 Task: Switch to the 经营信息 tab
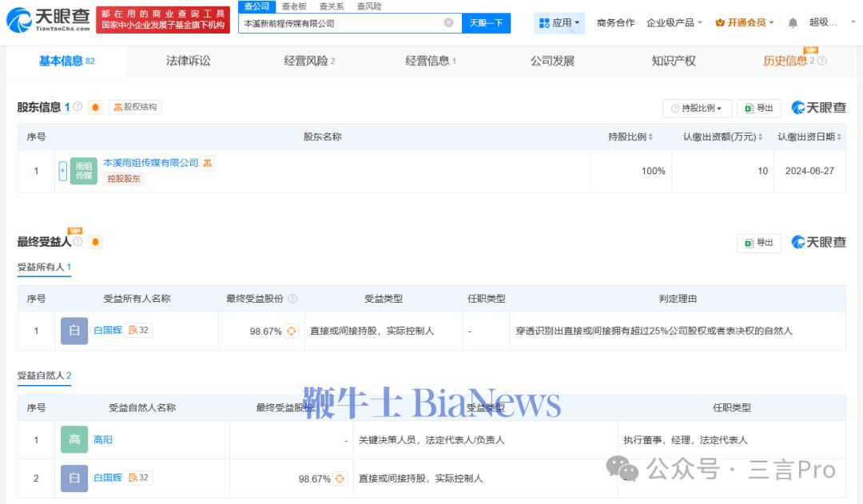point(431,61)
